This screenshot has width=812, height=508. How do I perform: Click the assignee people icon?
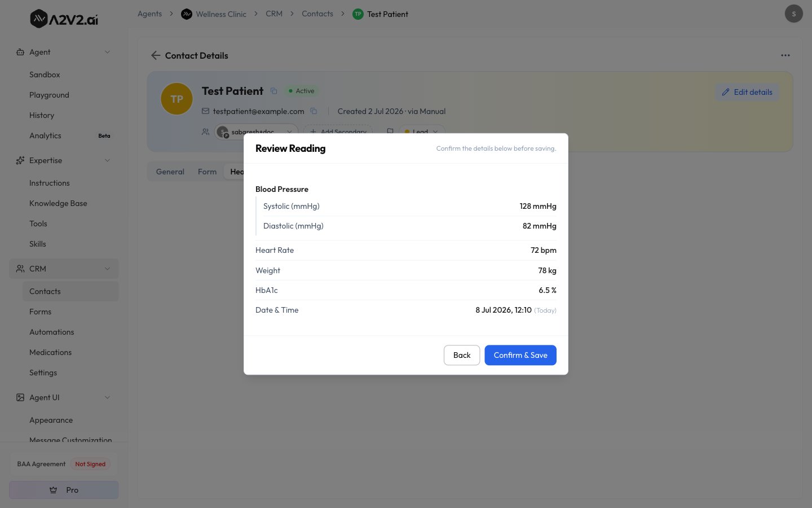(x=205, y=132)
